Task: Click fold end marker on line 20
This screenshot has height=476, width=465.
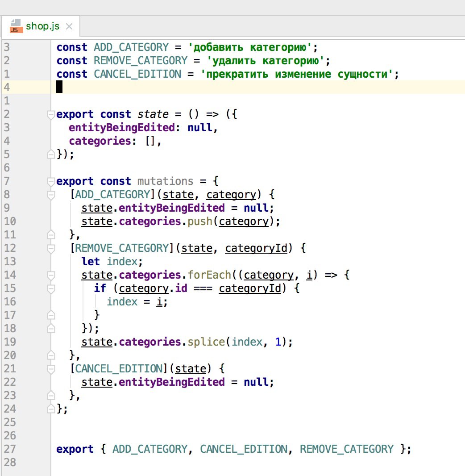Action: 51,355
